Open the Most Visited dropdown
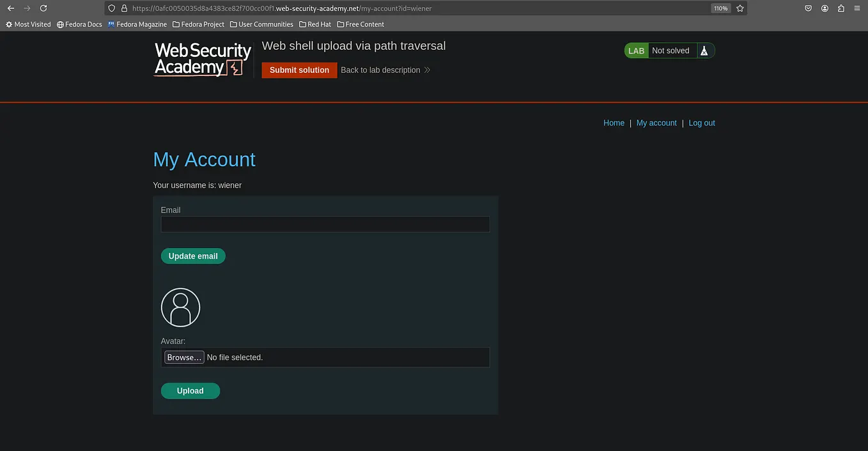 [28, 24]
